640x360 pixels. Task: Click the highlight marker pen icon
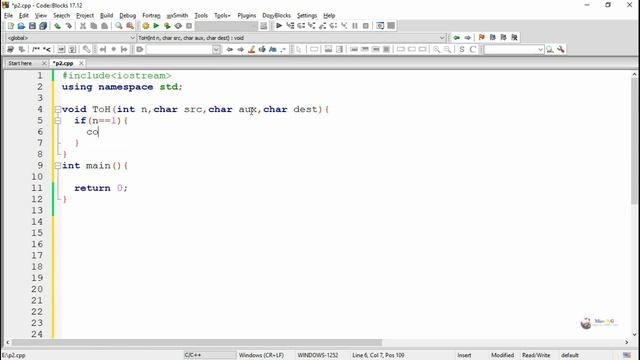click(251, 49)
